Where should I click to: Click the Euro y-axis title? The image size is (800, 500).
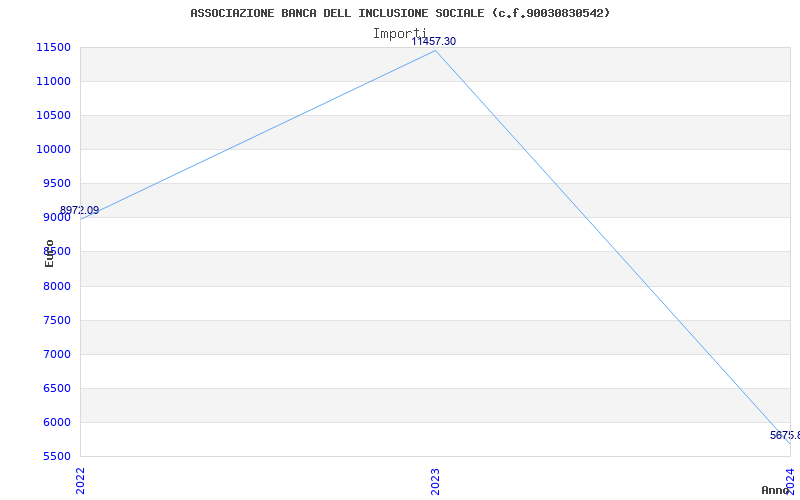click(49, 253)
